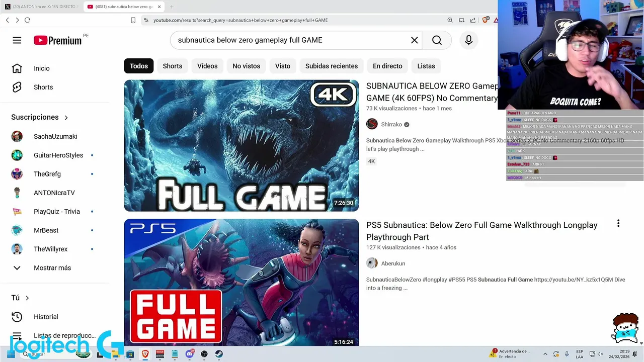Image resolution: width=644 pixels, height=362 pixels.
Task: Open the 4K Full Game video thumbnail
Action: (242, 146)
